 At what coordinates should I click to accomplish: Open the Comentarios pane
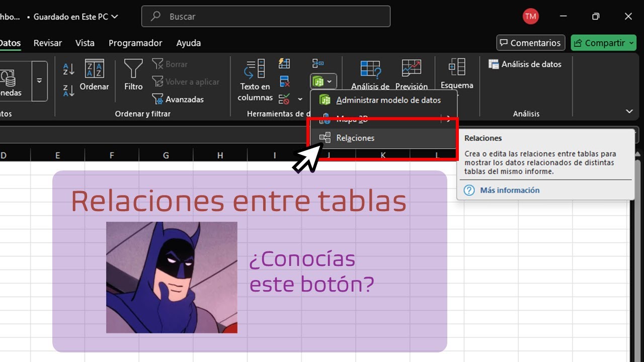(531, 43)
